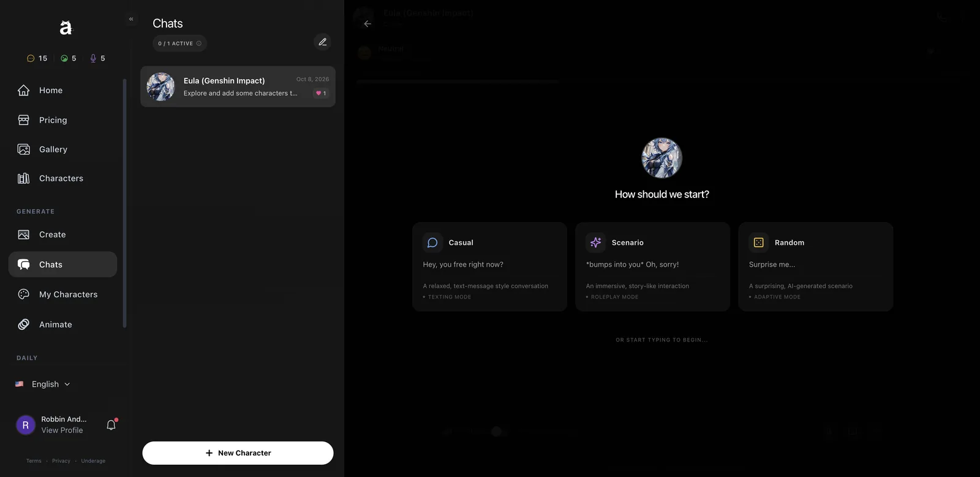Image resolution: width=980 pixels, height=477 pixels.
Task: Open the Underage link
Action: (x=93, y=461)
